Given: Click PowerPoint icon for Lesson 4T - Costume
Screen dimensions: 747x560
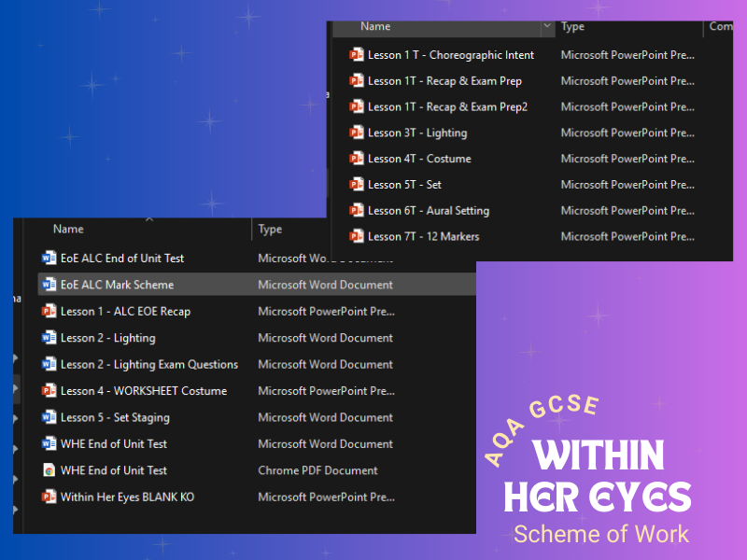Looking at the screenshot, I should coord(356,159).
